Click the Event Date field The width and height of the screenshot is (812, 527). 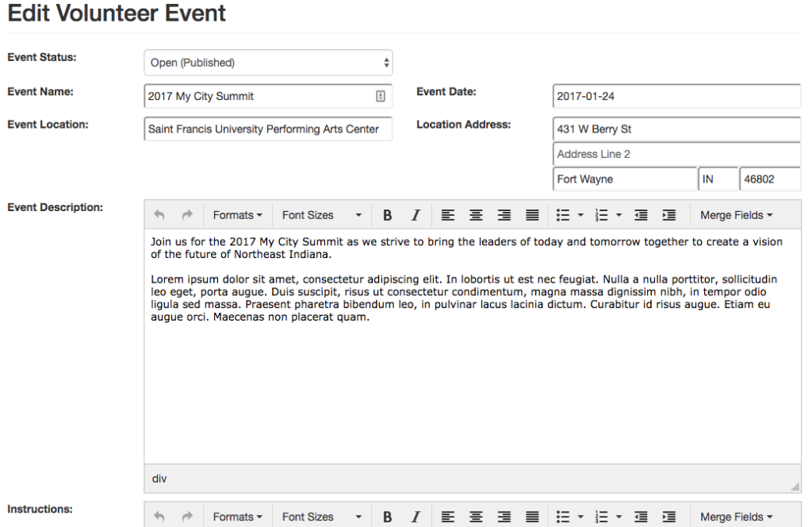coord(676,96)
